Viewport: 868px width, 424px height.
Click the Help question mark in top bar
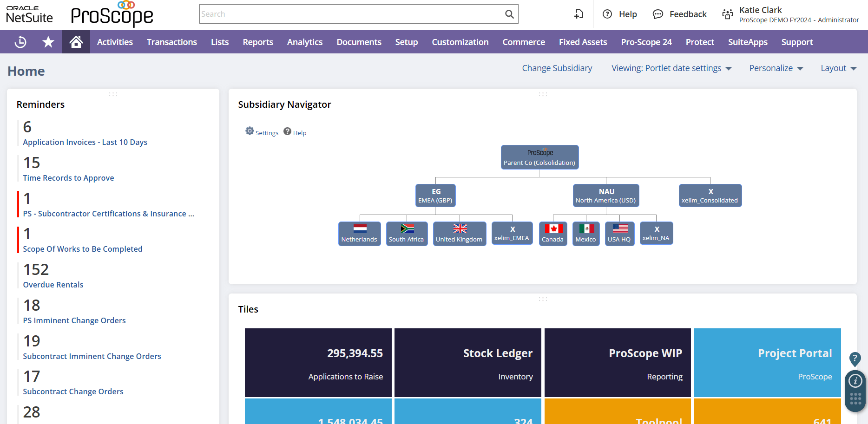tap(607, 14)
